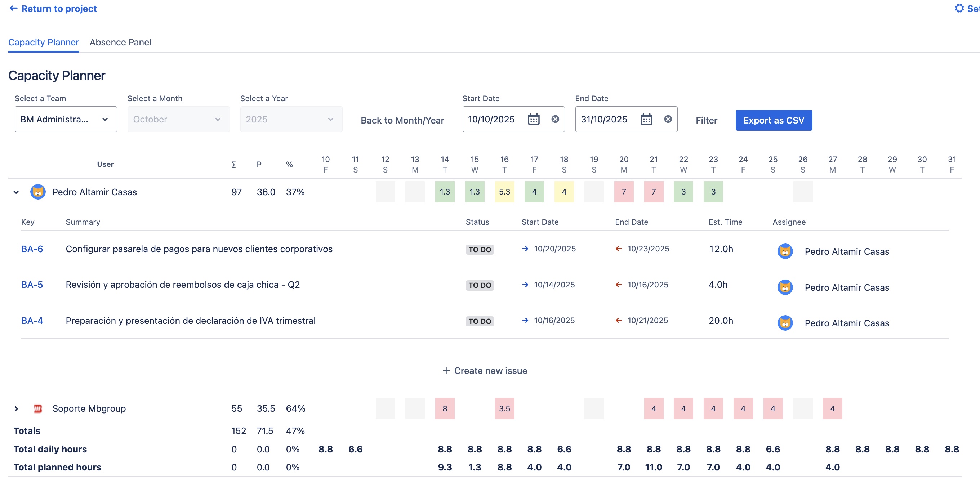Open the End Date calendar picker
The width and height of the screenshot is (980, 487).
point(646,120)
